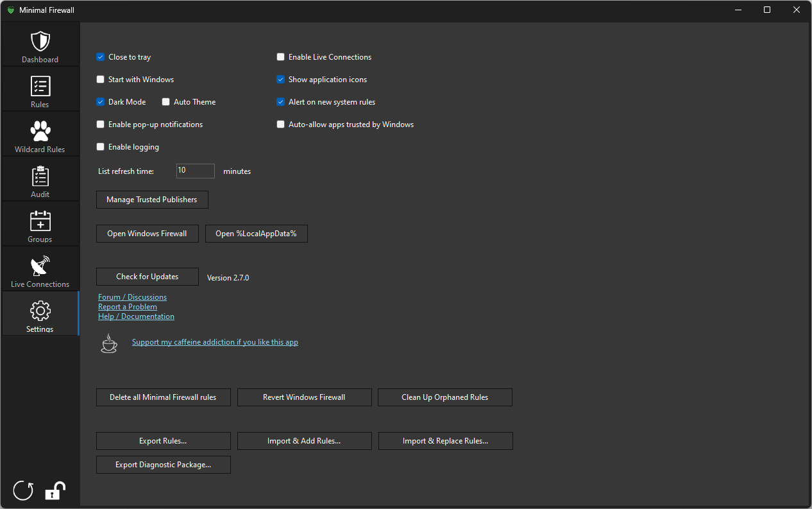Open the Help / Documentation link
Viewport: 812px width, 509px height.
pos(136,316)
